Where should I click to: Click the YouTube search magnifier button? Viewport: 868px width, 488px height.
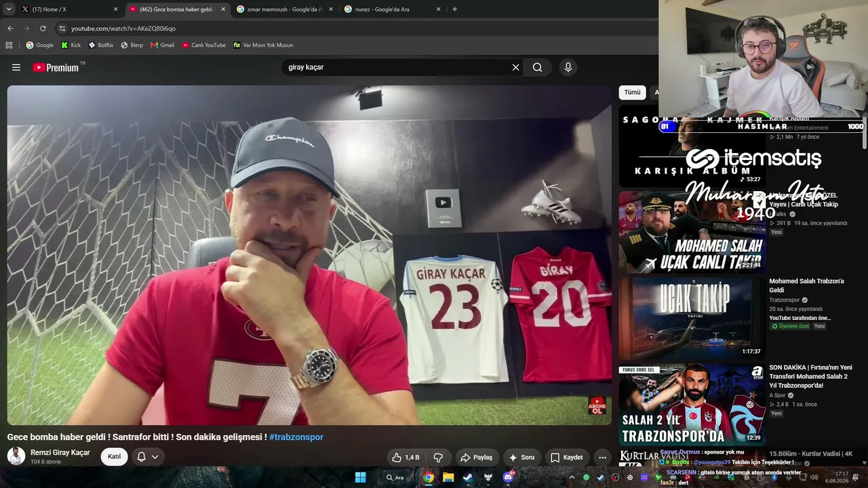tap(537, 67)
